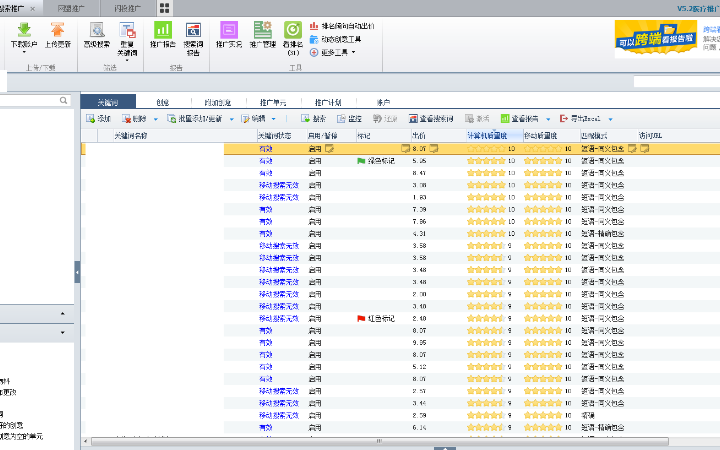Screen dimensions: 720x450
Task: Open dropdown arrow next to 查看报告
Action: [x=548, y=119]
